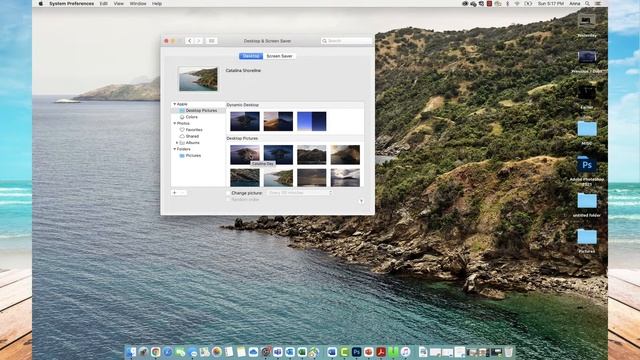Screen dimensions: 640x360
Task: Click the Anna user name in menu bar
Action: (x=575, y=4)
